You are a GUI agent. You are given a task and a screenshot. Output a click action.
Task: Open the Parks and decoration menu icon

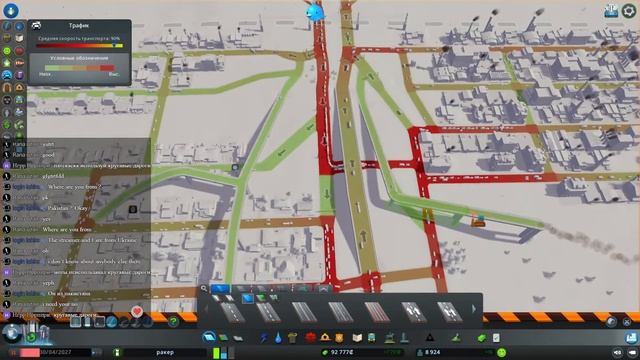point(390,338)
